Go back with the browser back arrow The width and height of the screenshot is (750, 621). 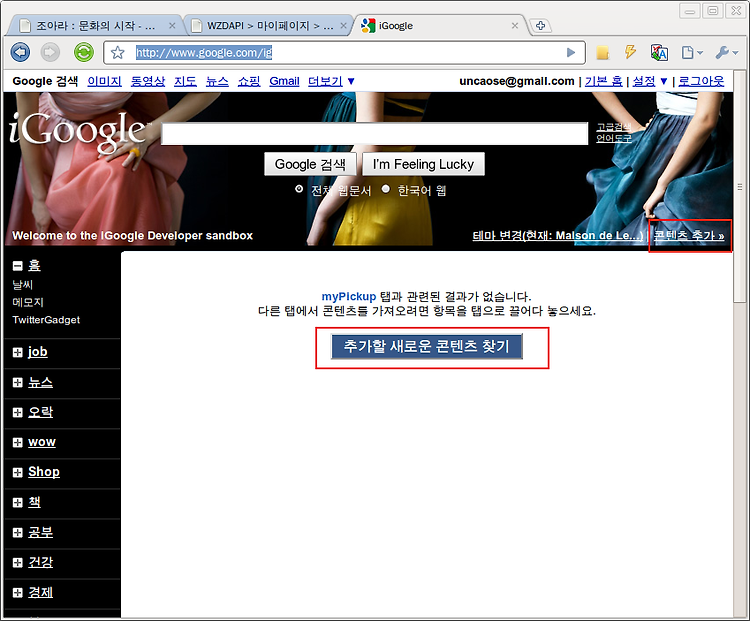pos(20,52)
